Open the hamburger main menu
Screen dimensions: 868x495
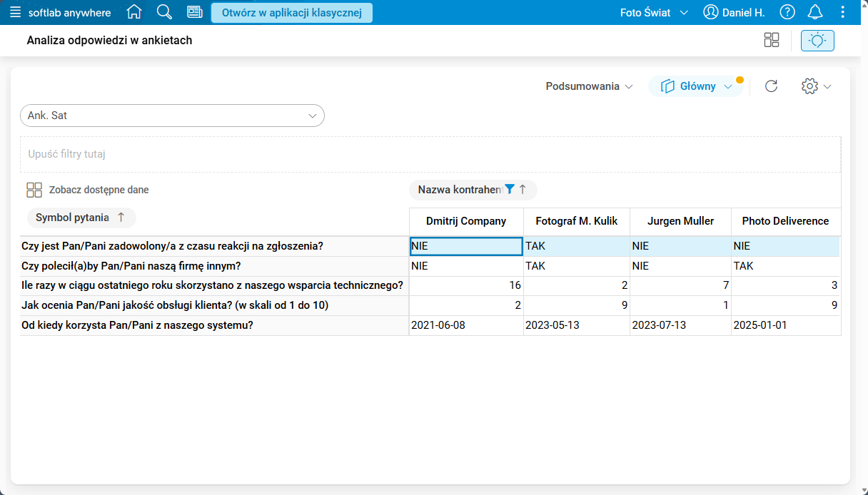pyautogui.click(x=16, y=12)
